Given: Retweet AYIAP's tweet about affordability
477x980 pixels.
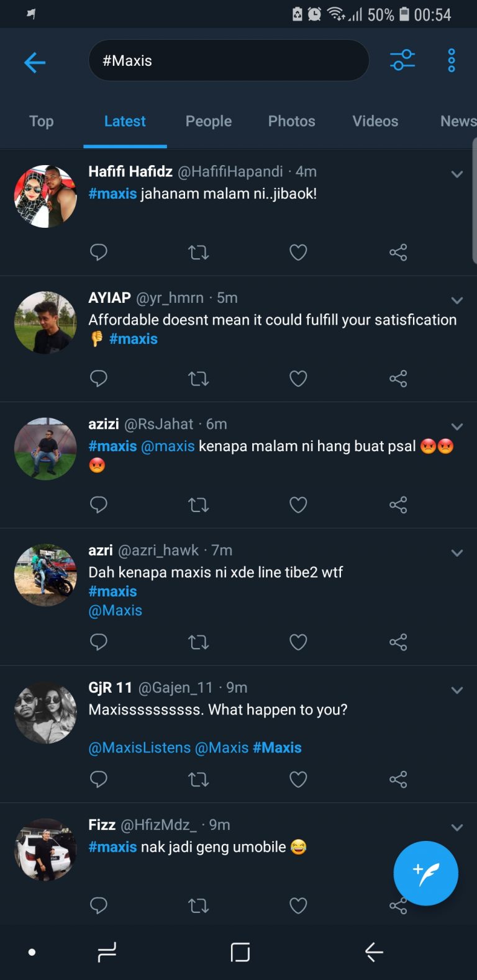Looking at the screenshot, I should point(198,378).
